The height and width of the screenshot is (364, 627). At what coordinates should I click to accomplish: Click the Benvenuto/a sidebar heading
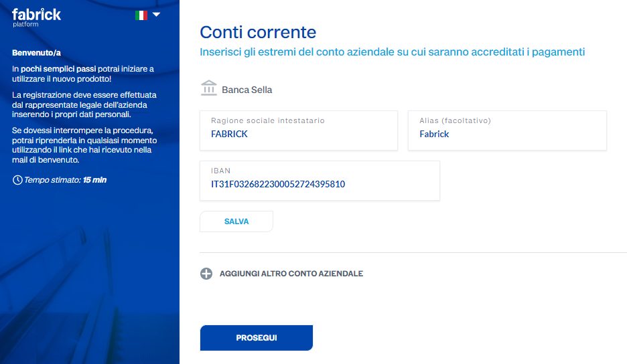(x=36, y=53)
